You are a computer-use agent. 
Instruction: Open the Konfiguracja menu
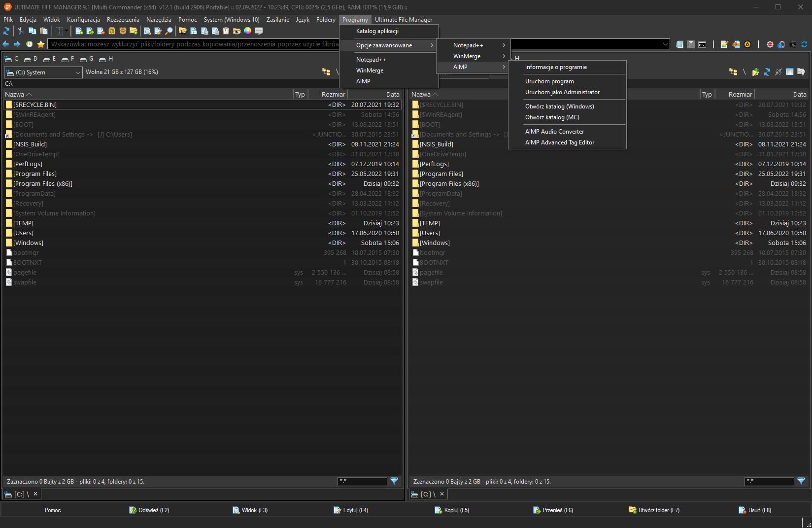83,20
